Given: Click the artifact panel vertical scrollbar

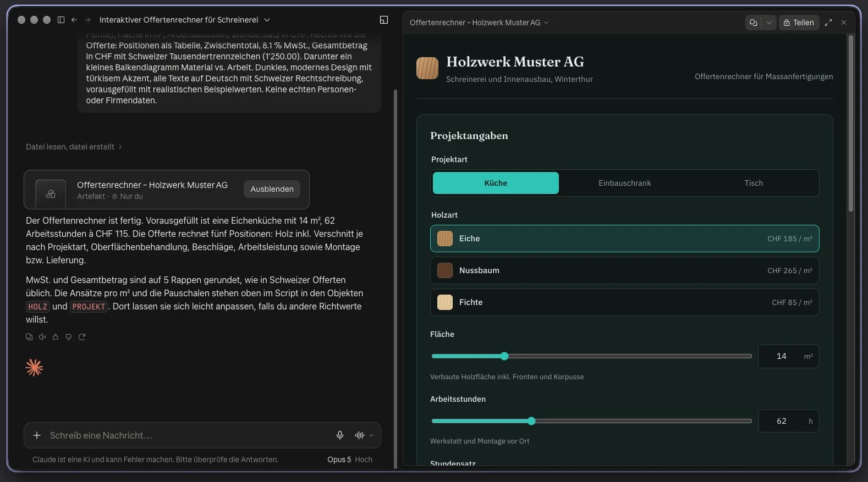Looking at the screenshot, I should [851, 124].
